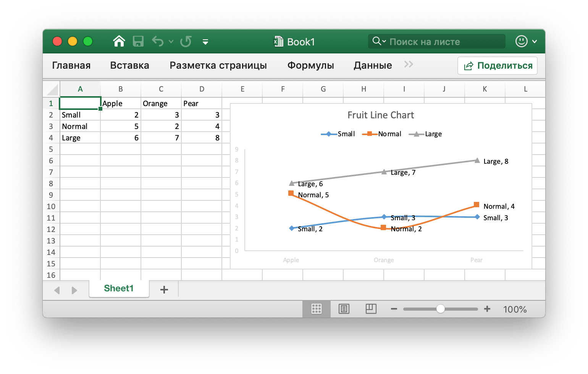Click the 'Normal' legend entry in chart
588x374 pixels.
pyautogui.click(x=381, y=134)
